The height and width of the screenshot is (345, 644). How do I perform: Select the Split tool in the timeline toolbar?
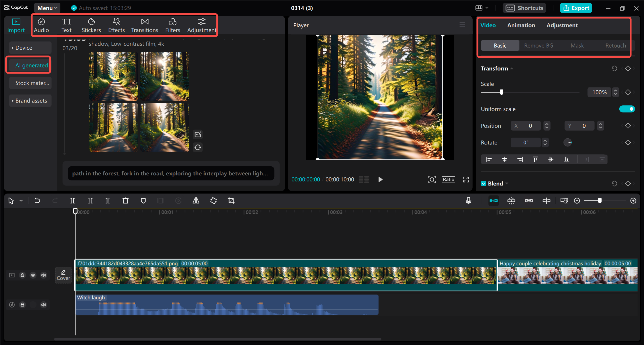[x=72, y=201]
